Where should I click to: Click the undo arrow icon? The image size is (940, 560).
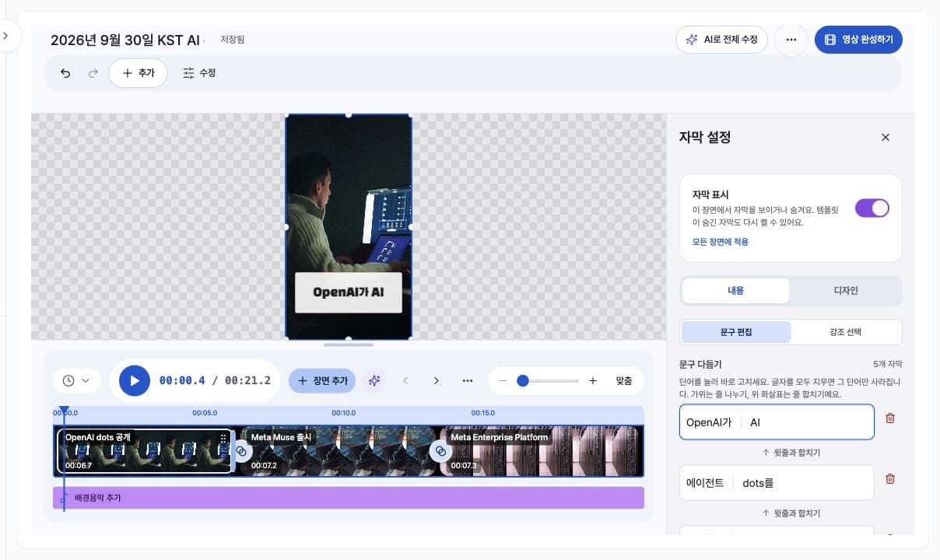(x=65, y=73)
